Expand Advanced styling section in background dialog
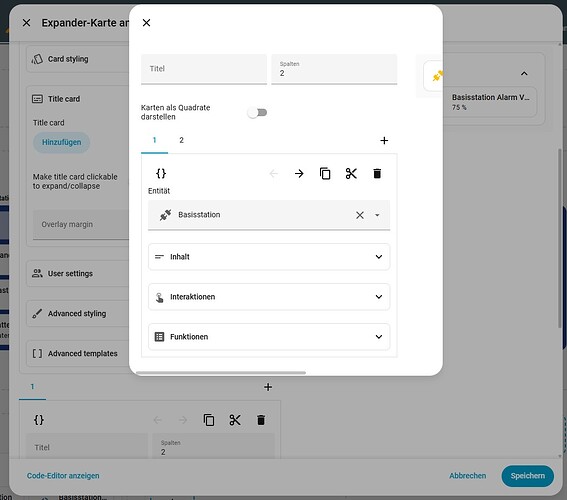Screen dimensions: 567x500 pos(77,313)
